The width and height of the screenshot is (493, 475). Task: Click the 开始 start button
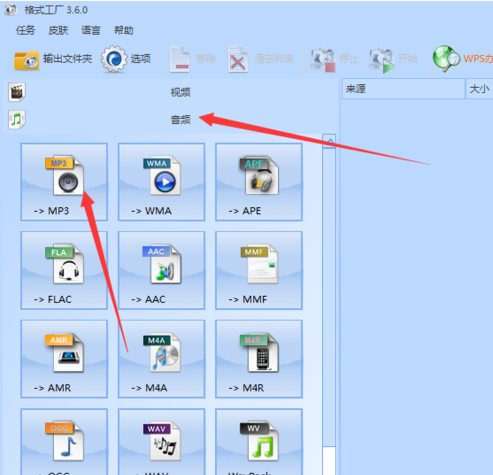[392, 59]
